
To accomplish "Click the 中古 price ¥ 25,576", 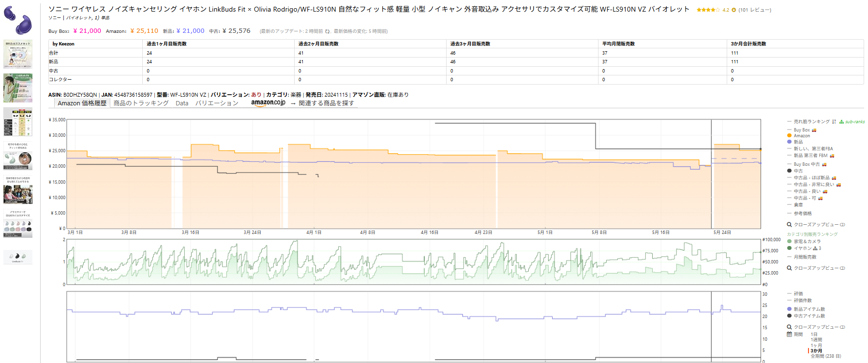I will click(x=237, y=31).
